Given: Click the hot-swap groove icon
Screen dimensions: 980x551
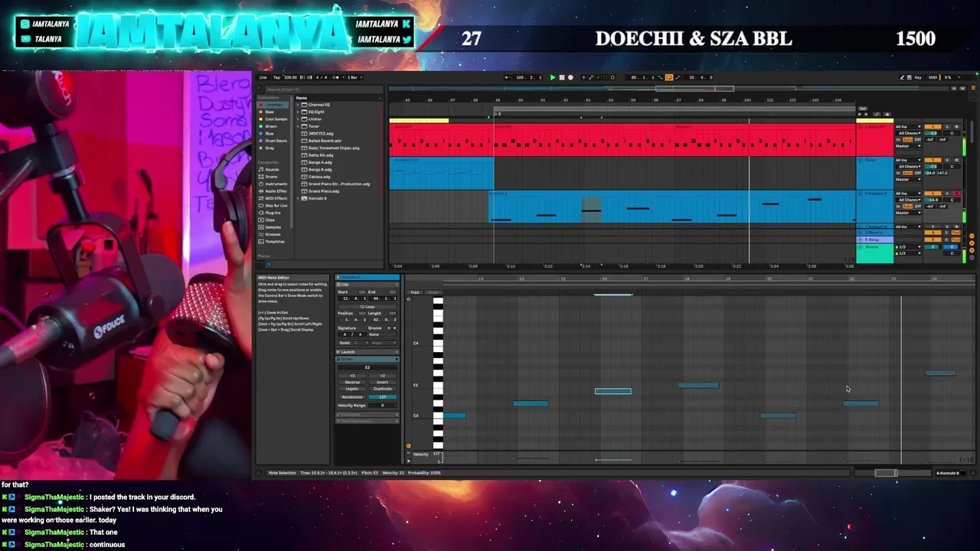Looking at the screenshot, I should [389, 328].
